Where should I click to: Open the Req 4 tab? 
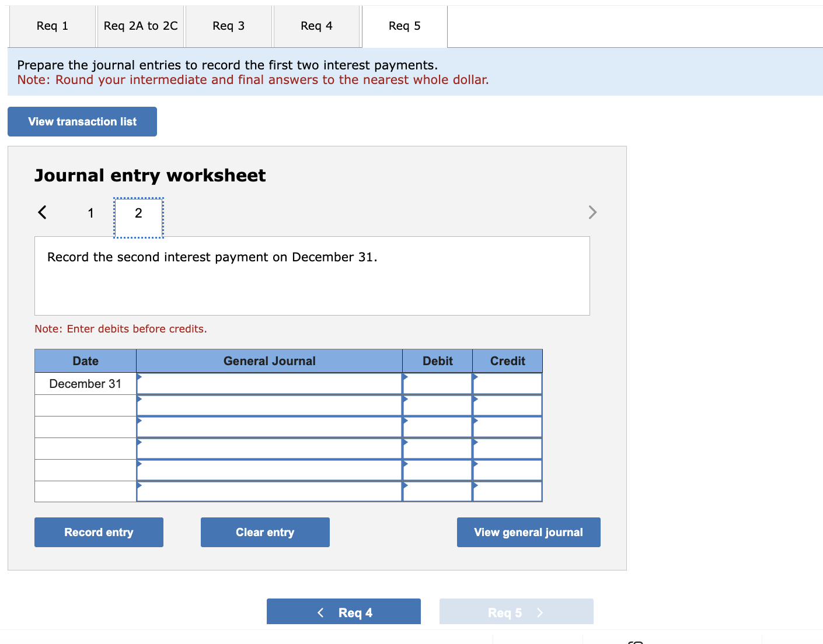316,26
